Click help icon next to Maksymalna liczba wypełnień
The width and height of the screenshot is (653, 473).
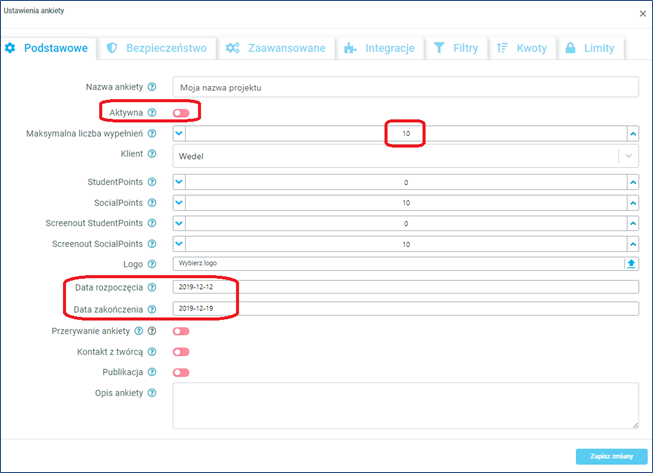click(152, 133)
